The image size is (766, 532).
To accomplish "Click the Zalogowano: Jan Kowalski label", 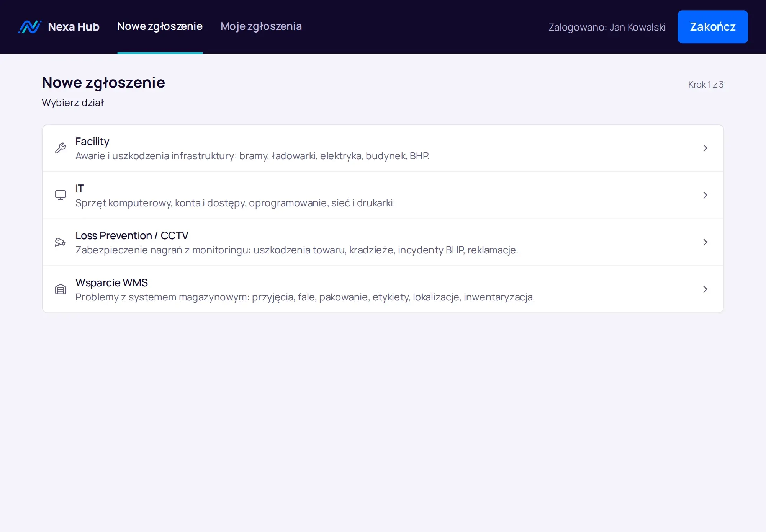I will (607, 27).
